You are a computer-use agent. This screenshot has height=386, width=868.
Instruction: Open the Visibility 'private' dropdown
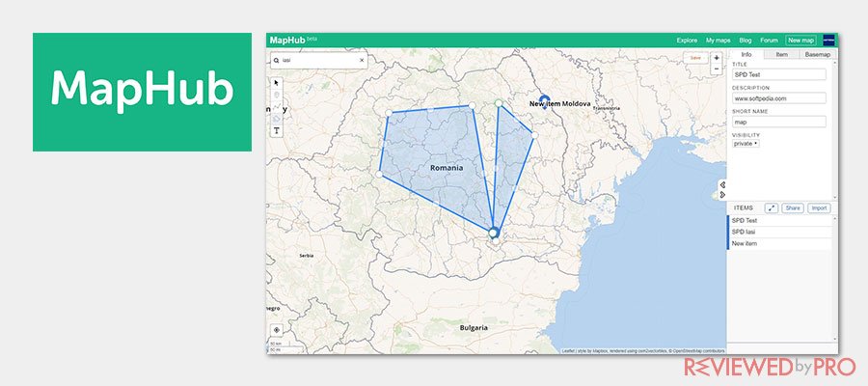(746, 144)
